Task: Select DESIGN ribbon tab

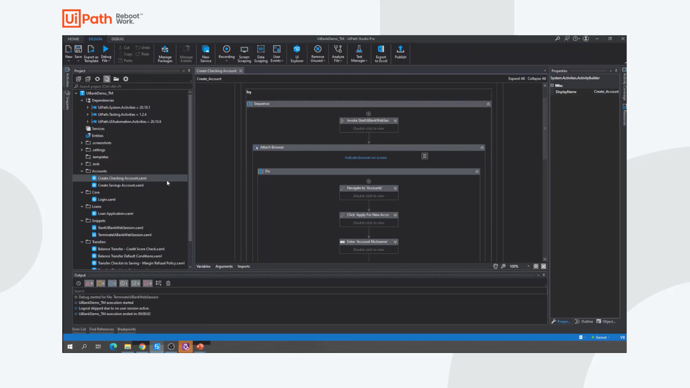Action: point(95,39)
